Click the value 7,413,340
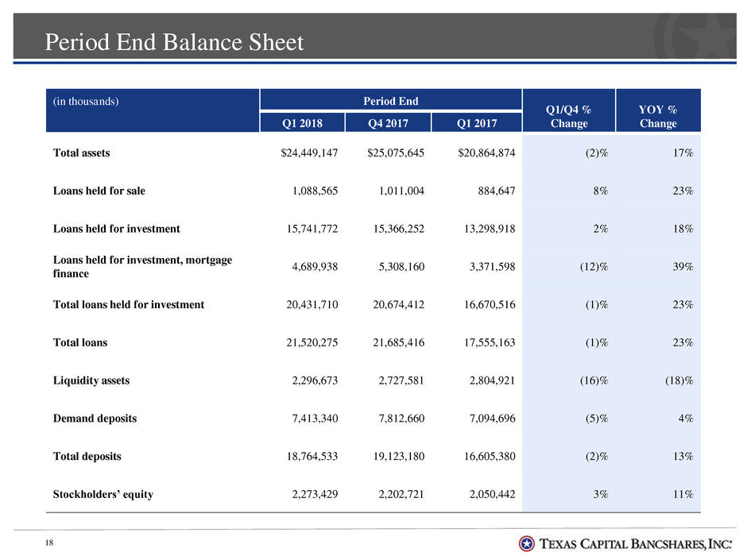The height and width of the screenshot is (560, 747). click(315, 419)
